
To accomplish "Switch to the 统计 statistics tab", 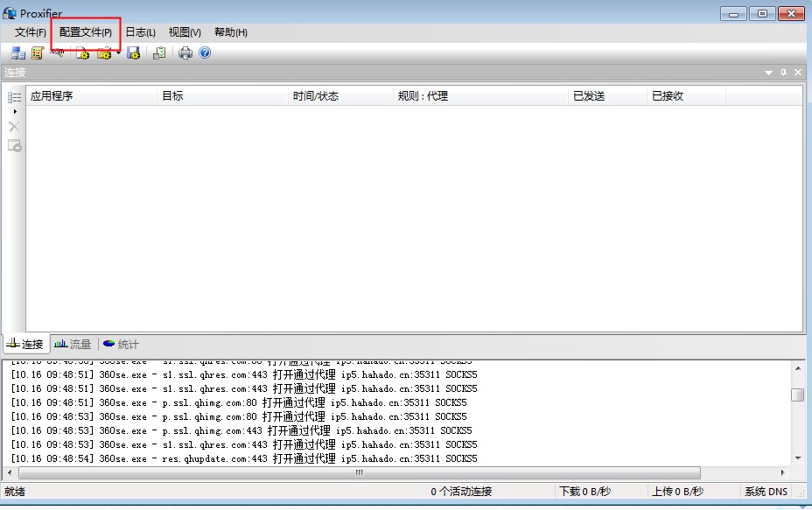I will click(x=121, y=344).
